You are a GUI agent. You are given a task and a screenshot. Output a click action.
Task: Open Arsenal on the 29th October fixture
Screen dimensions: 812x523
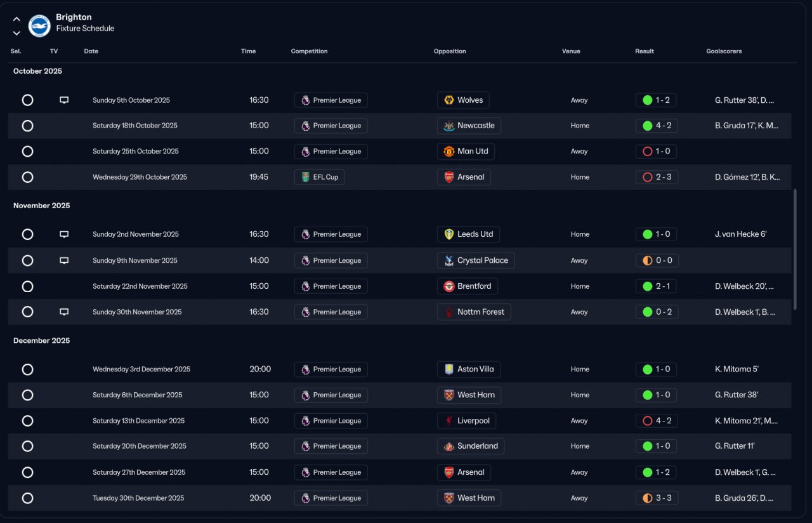point(464,177)
